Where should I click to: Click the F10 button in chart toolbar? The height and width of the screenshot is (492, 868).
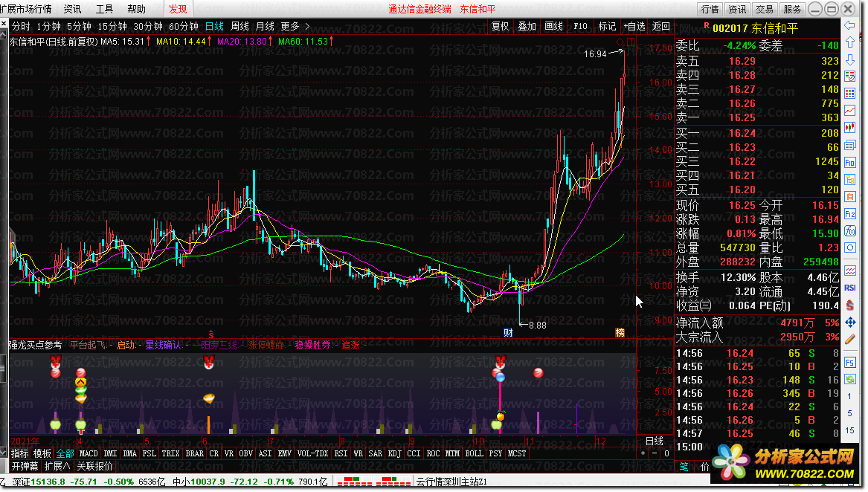(581, 26)
